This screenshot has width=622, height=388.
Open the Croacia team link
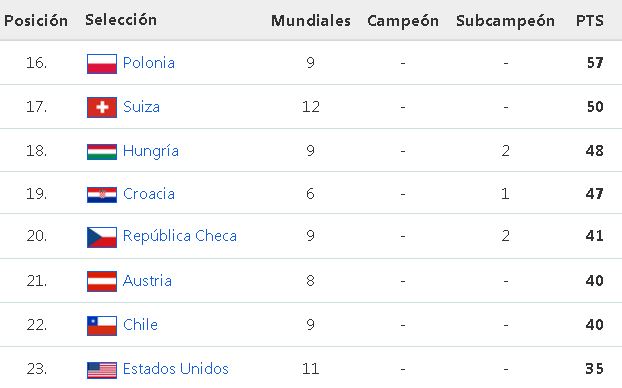coord(149,194)
